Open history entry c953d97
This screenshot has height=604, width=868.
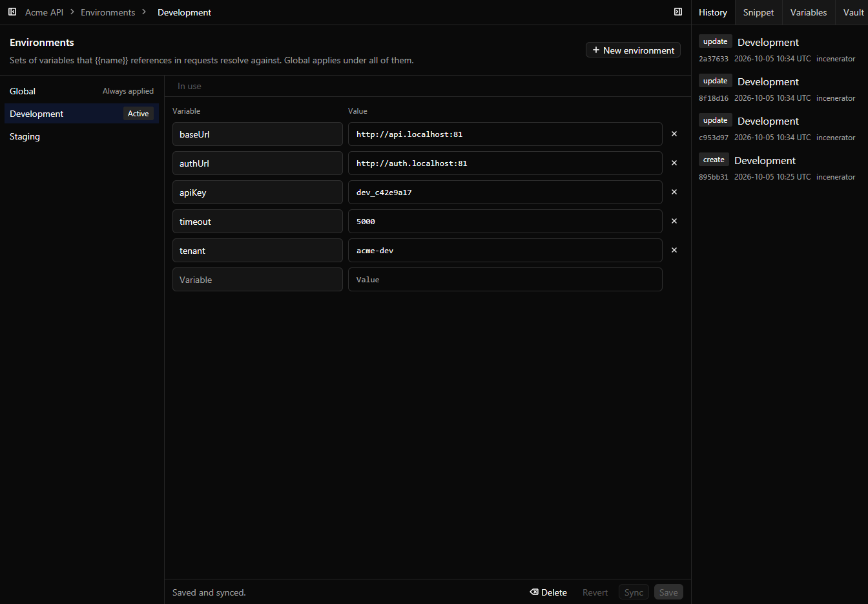point(780,128)
